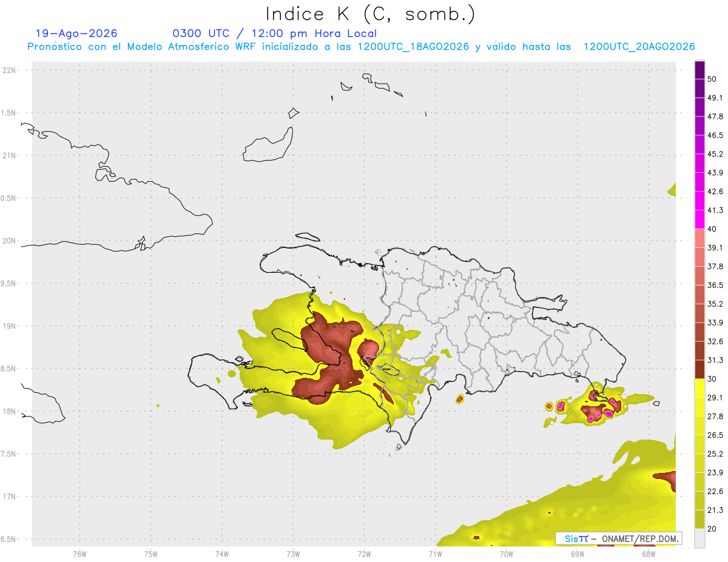Click the "49.1" colorbar value
The height and width of the screenshot is (562, 728).
point(715,98)
